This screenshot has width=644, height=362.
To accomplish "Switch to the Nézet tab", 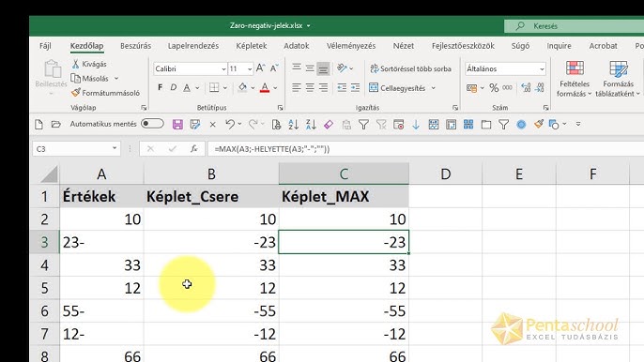I will (x=404, y=46).
